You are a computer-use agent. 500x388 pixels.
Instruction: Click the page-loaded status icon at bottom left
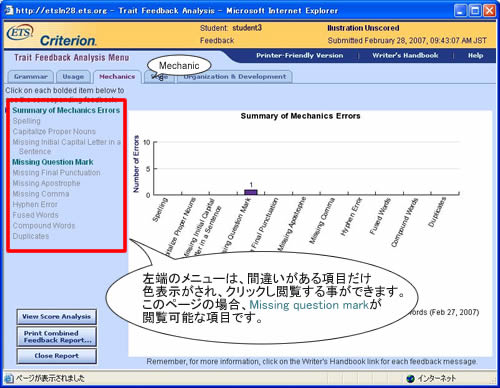pos(9,378)
